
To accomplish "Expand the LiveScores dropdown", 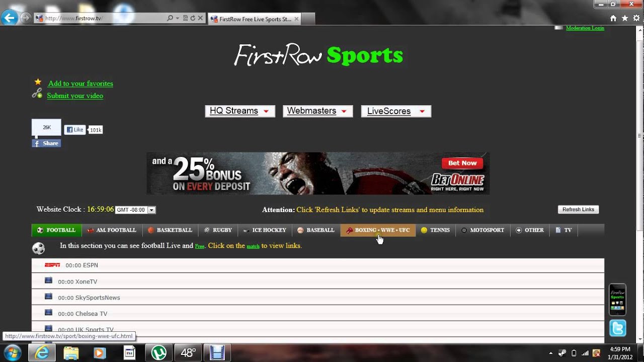I will [x=396, y=111].
